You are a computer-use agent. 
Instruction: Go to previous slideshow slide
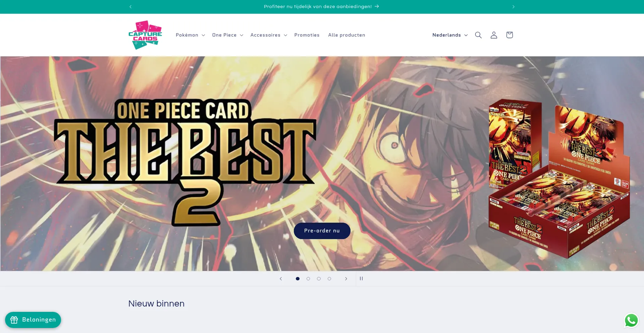pyautogui.click(x=281, y=279)
